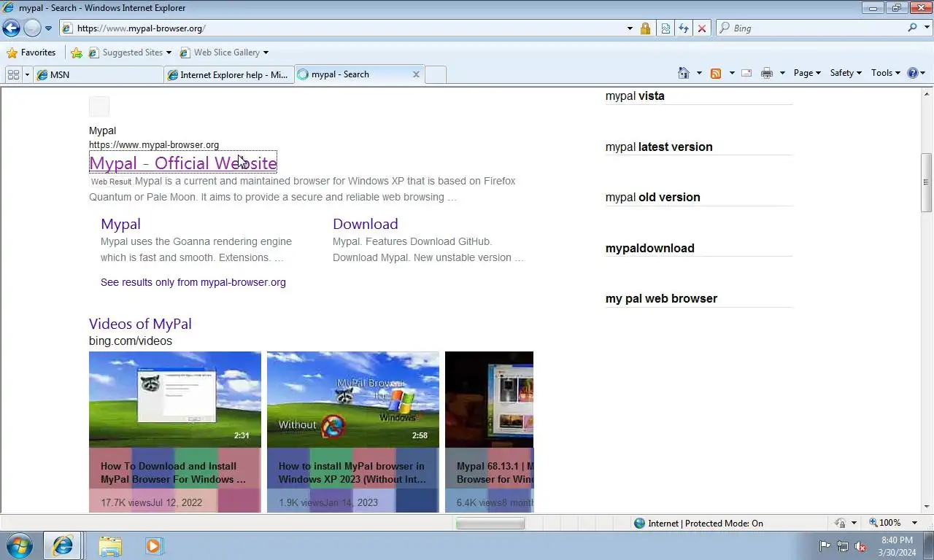Click Add to Favorites Bar icon
This screenshot has height=560, width=934.
click(x=77, y=52)
